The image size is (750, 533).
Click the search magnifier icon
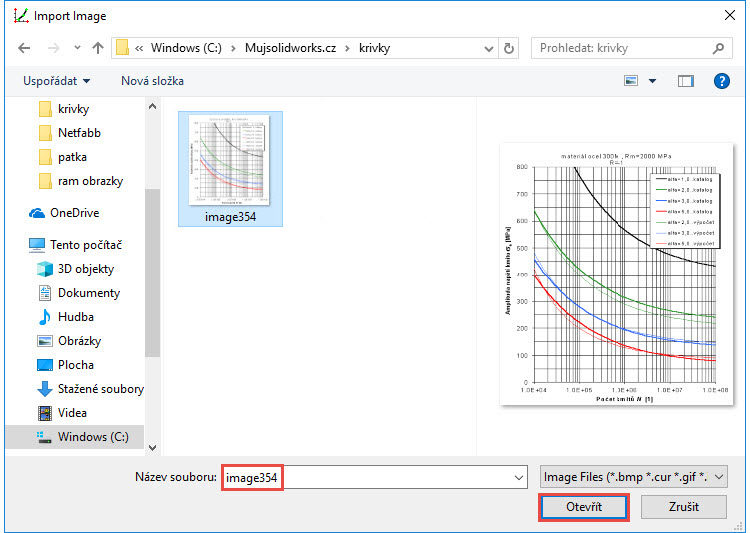[718, 48]
